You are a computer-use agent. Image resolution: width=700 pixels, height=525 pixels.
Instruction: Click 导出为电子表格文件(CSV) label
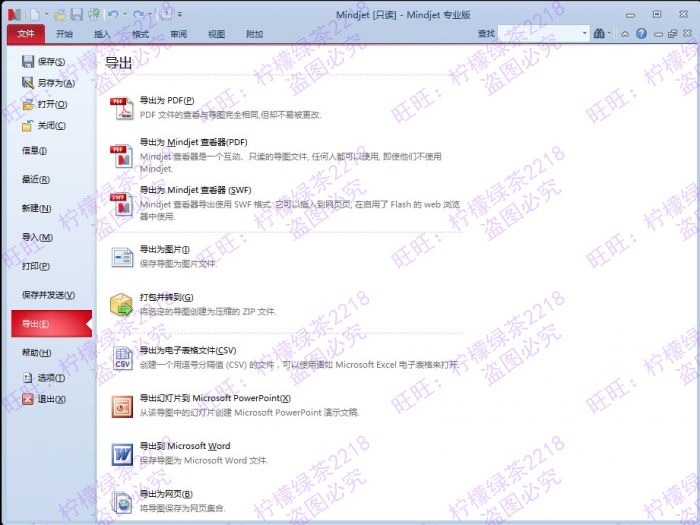[188, 350]
